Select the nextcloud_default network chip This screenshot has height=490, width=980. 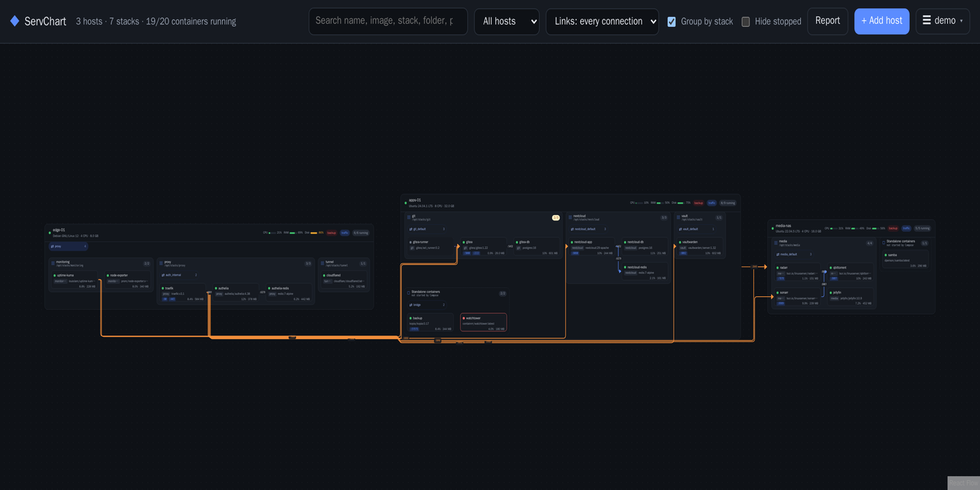coord(589,229)
